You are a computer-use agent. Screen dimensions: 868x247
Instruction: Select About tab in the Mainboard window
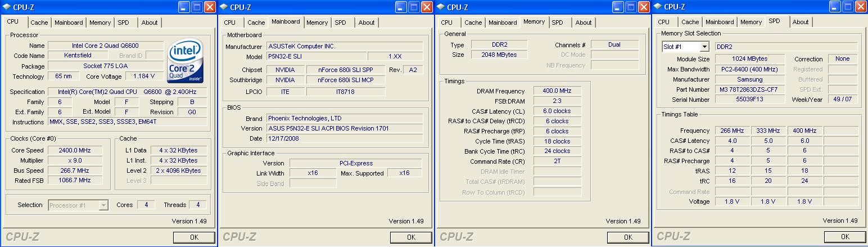click(x=367, y=23)
